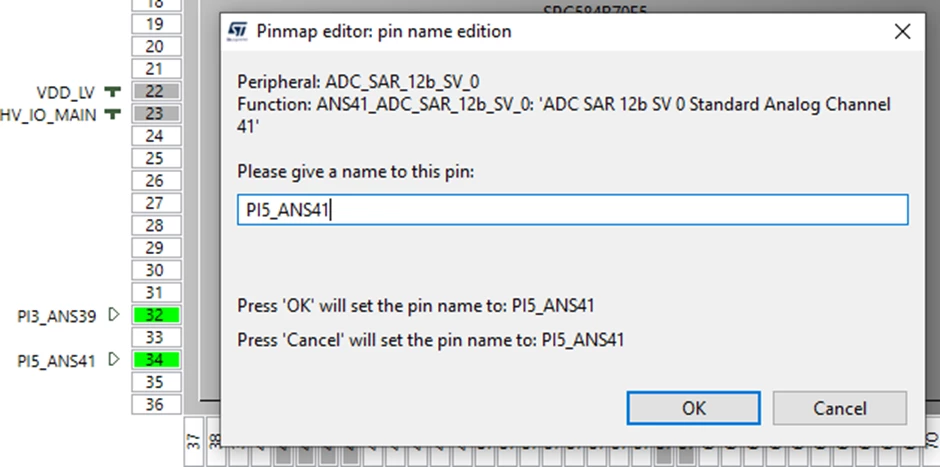The width and height of the screenshot is (940, 467).
Task: Click the PI5_ANS41 input arrow icon
Action: pos(114,359)
